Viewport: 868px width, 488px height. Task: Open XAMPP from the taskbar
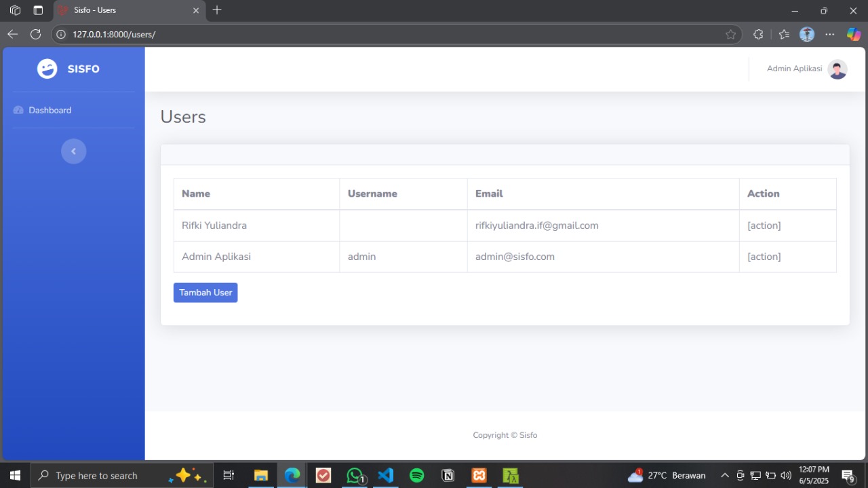point(479,475)
